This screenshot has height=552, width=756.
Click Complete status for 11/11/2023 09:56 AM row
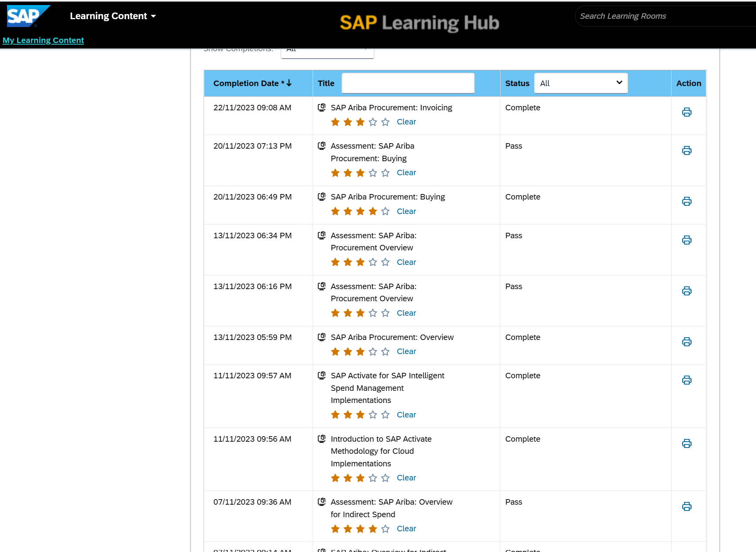[522, 439]
